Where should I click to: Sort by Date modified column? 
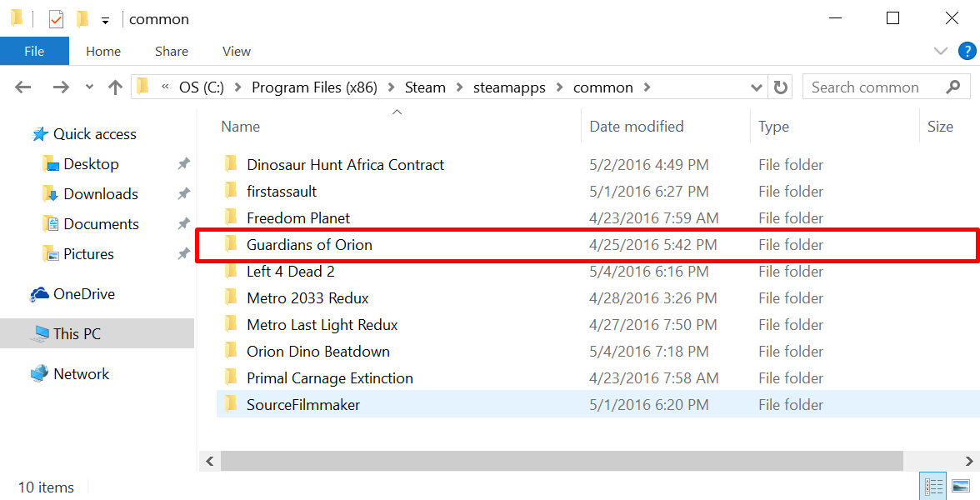636,127
